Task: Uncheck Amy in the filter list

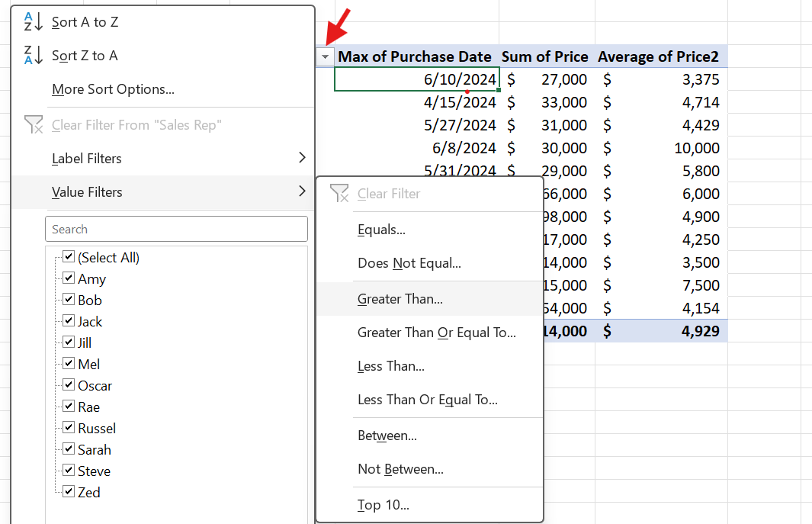Action: pyautogui.click(x=69, y=278)
